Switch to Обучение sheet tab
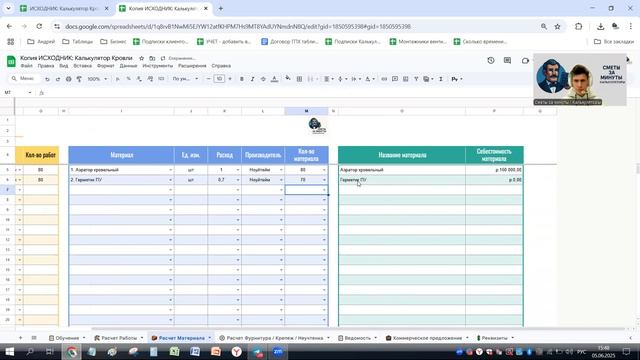640x360 pixels. (x=67, y=338)
